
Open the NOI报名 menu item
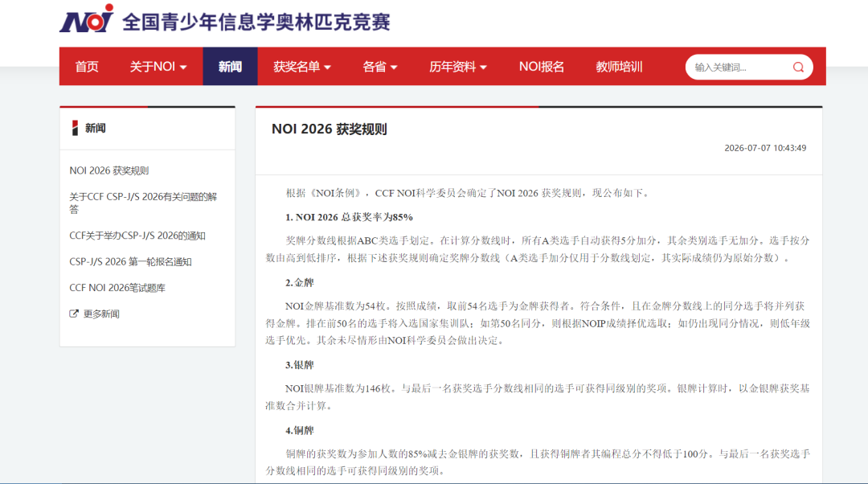(542, 67)
